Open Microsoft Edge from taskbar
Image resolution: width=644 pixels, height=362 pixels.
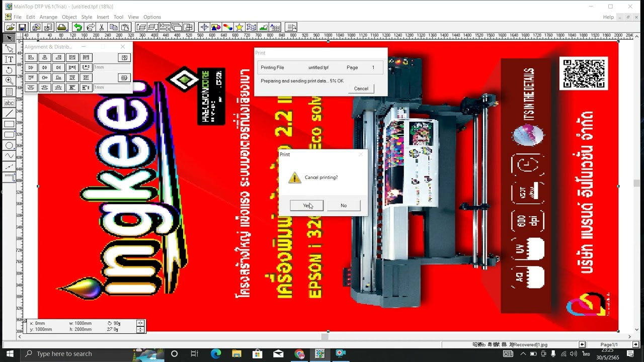tap(216, 353)
